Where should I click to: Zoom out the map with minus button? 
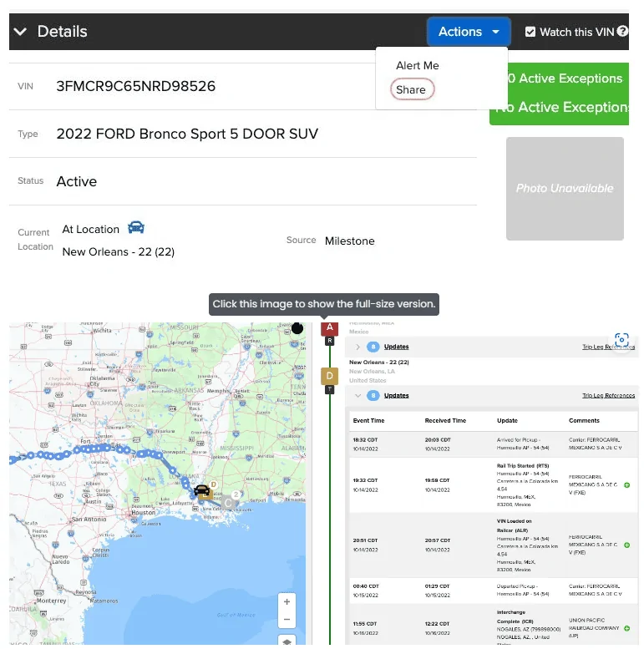tap(287, 620)
